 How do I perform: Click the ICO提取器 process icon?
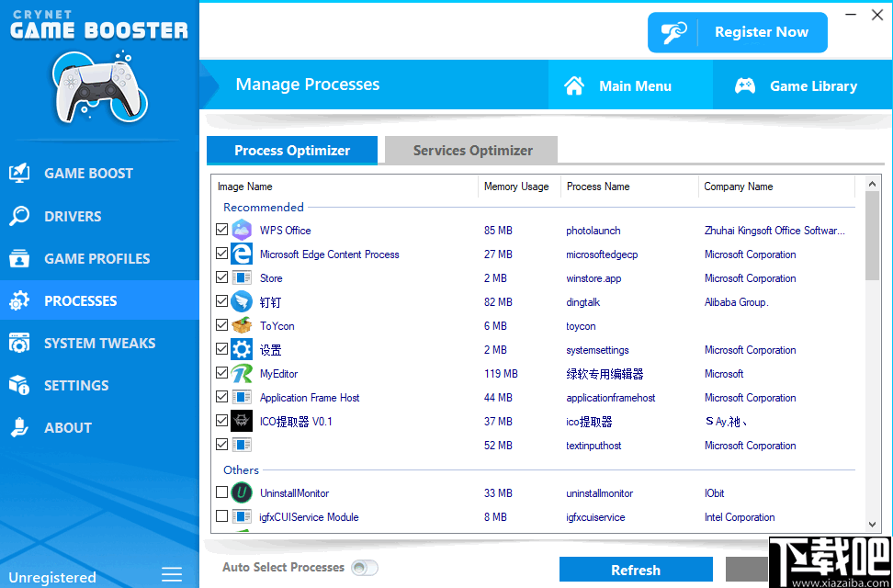[x=242, y=422]
